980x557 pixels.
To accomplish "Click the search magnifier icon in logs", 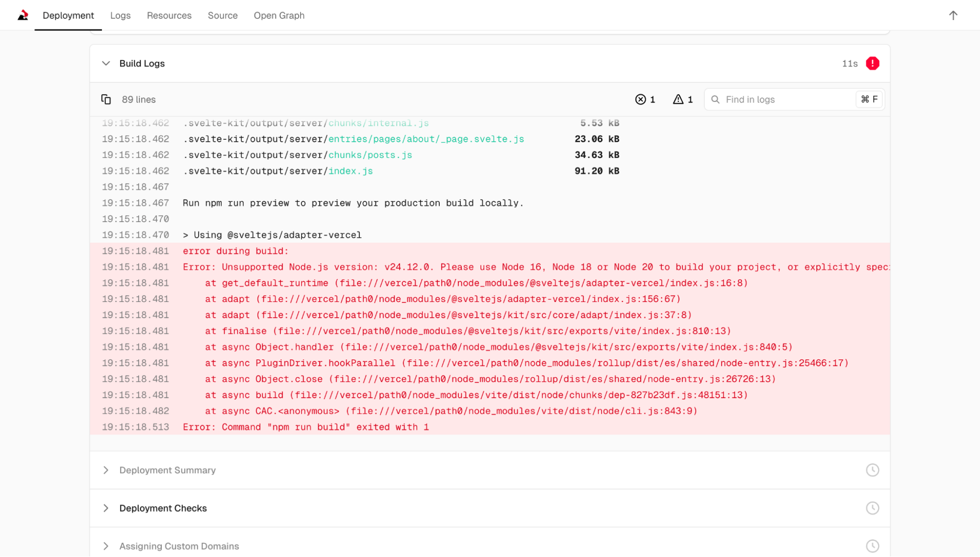I will [x=715, y=100].
